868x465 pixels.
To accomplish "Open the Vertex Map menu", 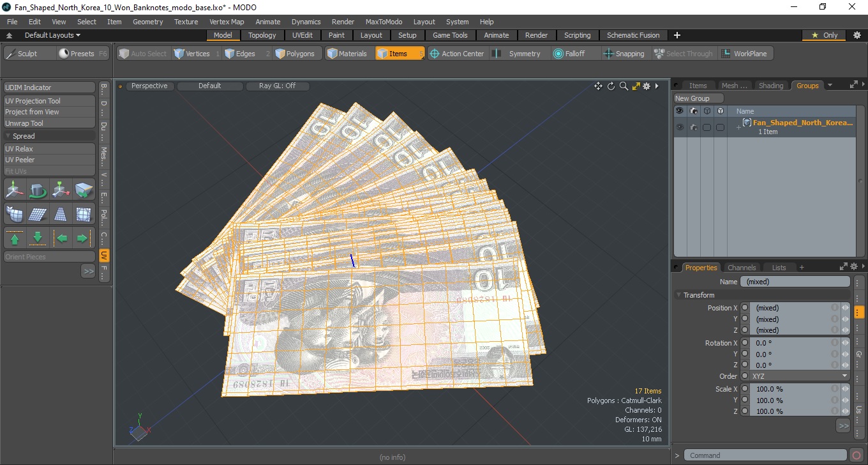I will click(227, 22).
